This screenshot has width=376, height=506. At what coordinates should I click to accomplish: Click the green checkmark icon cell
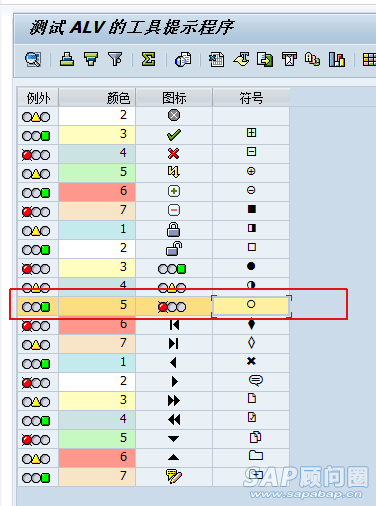tap(174, 135)
